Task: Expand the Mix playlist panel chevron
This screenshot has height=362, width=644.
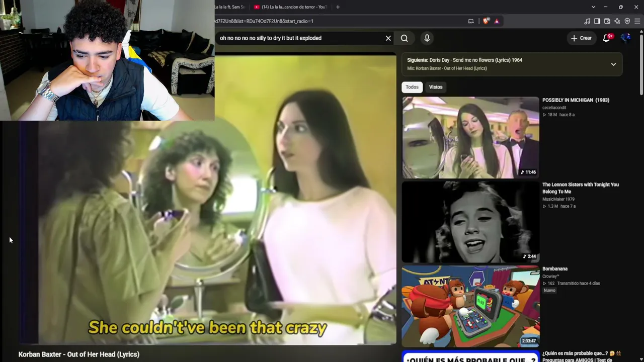Action: click(613, 64)
